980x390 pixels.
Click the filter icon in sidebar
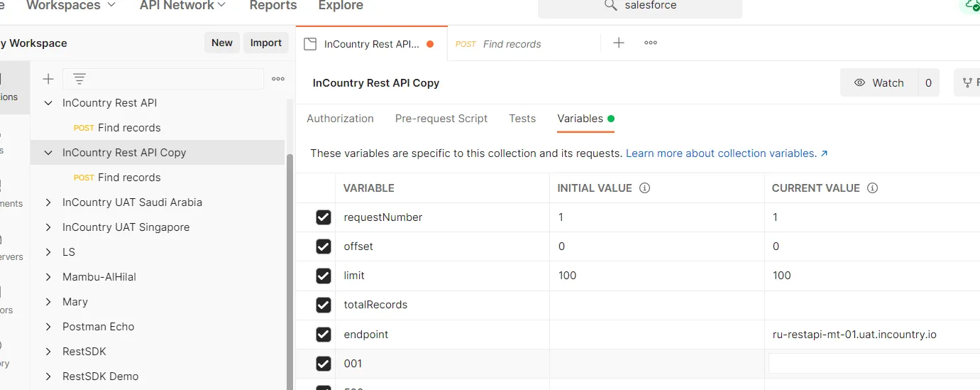[x=79, y=79]
